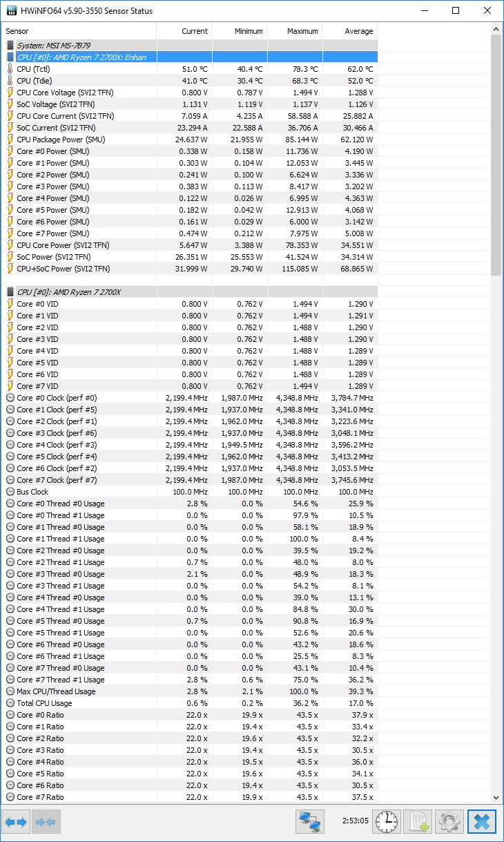Click the vertical scrollbar thumb
504x842 pixels.
496,155
